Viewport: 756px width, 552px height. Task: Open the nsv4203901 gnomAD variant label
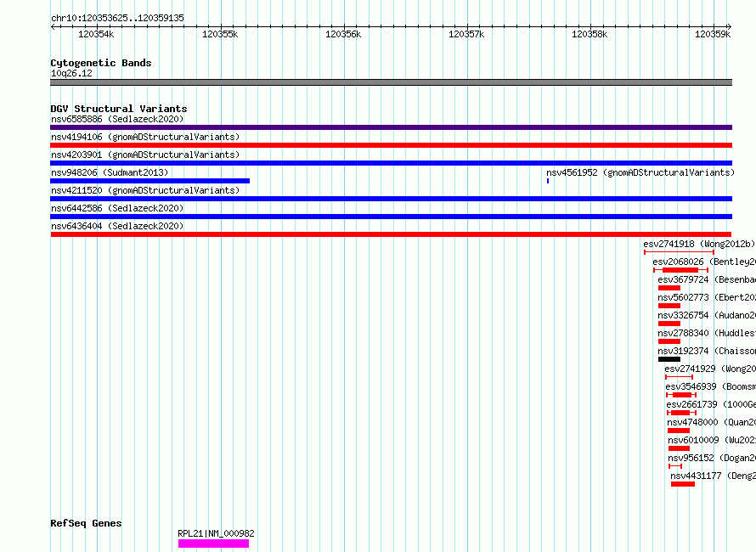pyautogui.click(x=145, y=155)
